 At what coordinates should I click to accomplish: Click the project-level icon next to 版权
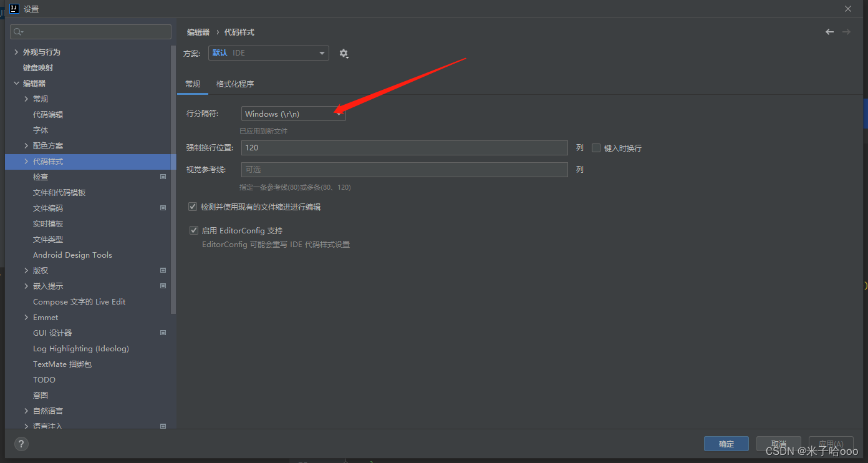point(163,270)
